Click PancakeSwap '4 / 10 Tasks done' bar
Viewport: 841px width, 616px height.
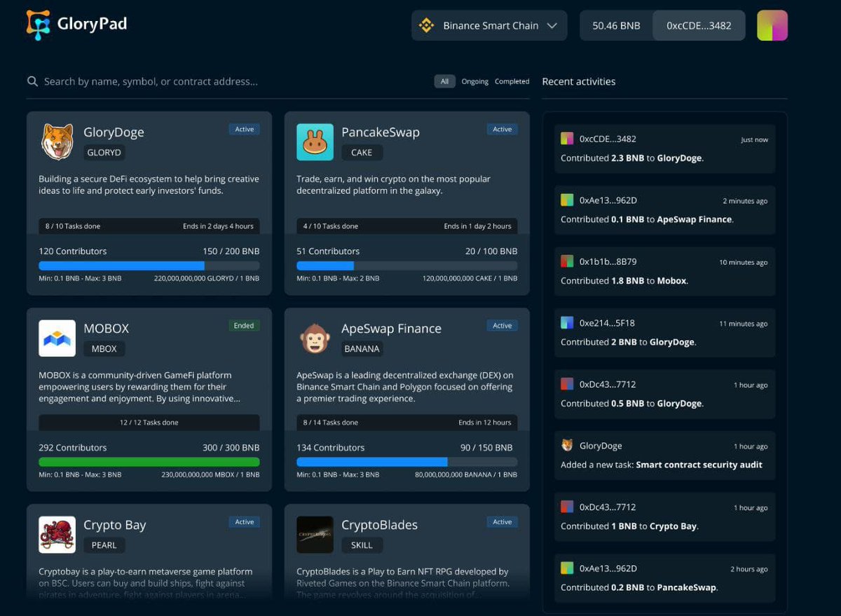pos(407,226)
